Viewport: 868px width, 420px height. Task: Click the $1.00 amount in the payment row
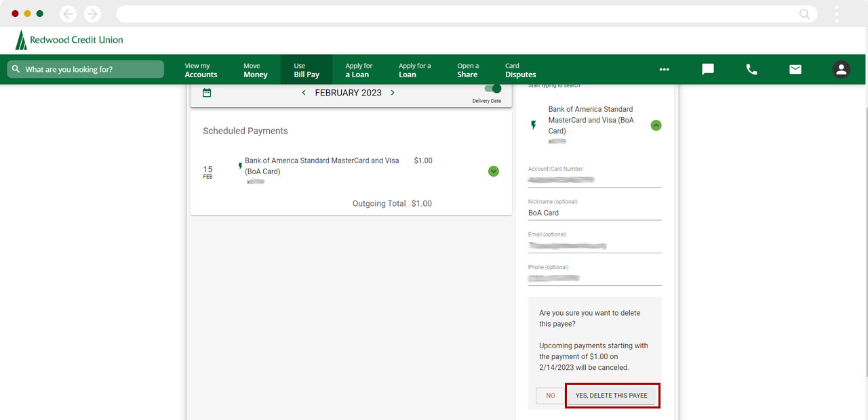(x=423, y=161)
